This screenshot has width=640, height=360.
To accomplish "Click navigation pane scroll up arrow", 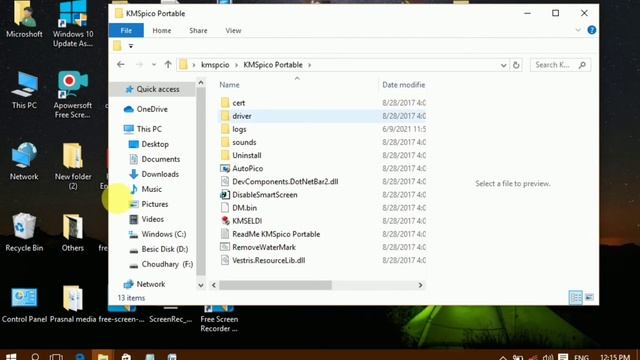I will (200, 83).
